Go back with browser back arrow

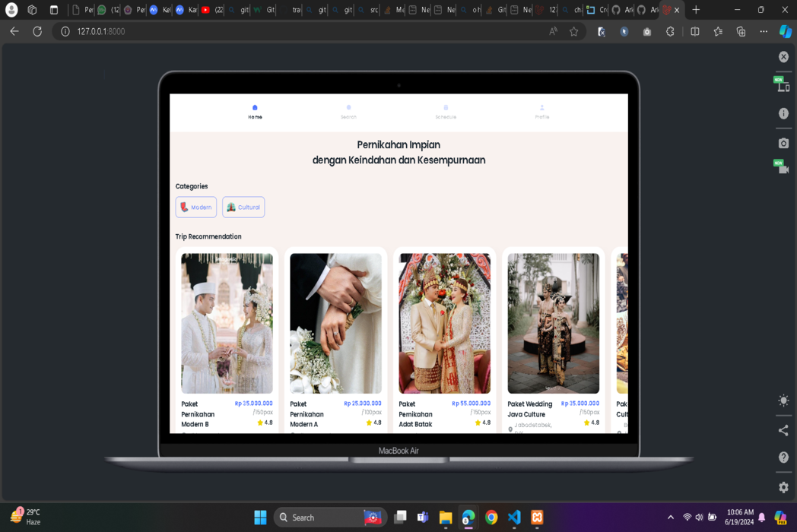[14, 31]
